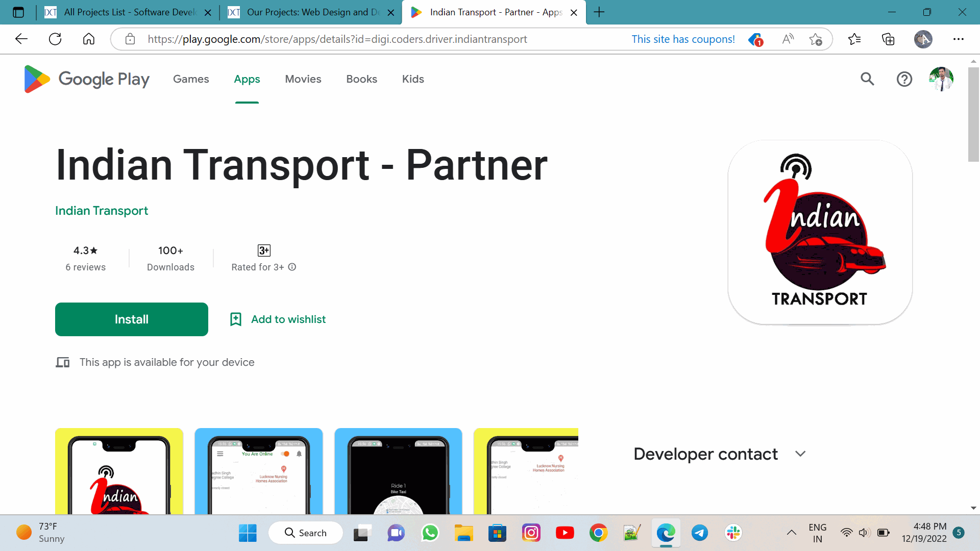Screen dimensions: 980x551
Task: Click the ENG IN language indicator
Action: pyautogui.click(x=817, y=533)
